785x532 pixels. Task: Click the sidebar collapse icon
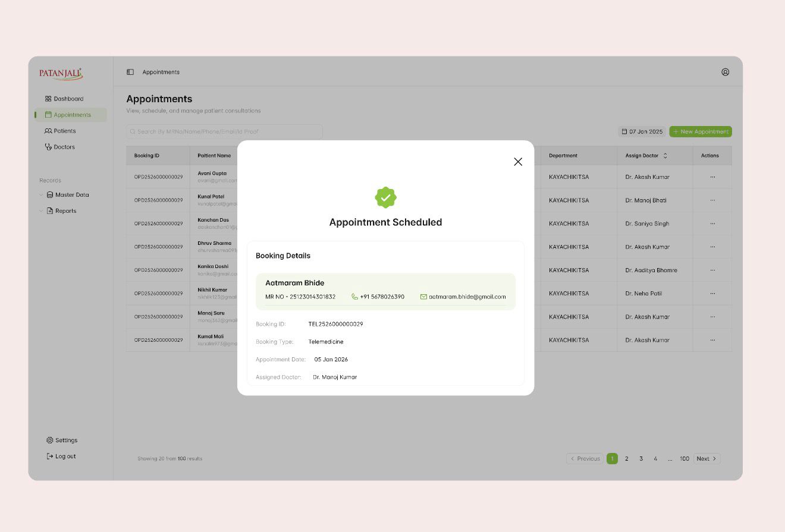130,72
